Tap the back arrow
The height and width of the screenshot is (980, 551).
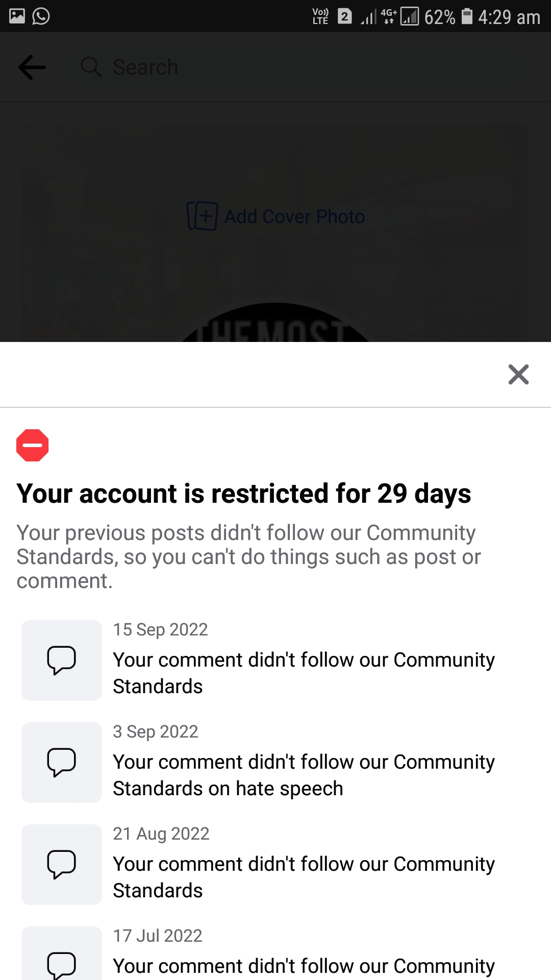32,67
